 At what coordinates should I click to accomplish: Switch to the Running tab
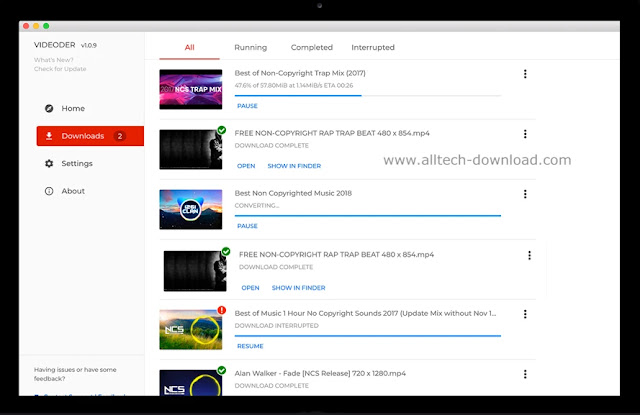pyautogui.click(x=251, y=47)
